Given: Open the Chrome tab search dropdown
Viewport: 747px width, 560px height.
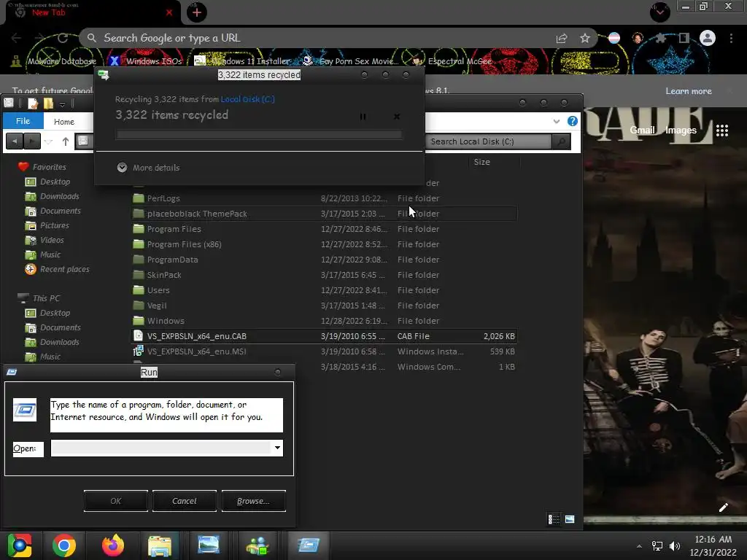Looking at the screenshot, I should point(659,12).
